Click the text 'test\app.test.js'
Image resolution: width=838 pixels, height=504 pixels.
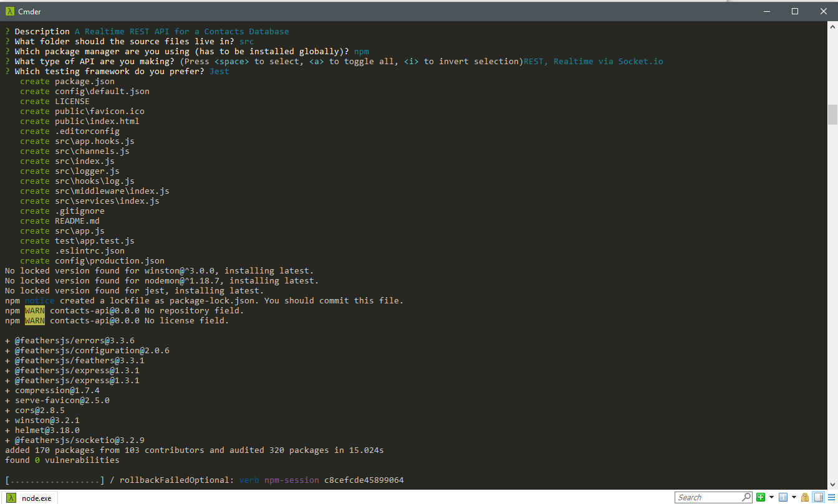pos(95,241)
